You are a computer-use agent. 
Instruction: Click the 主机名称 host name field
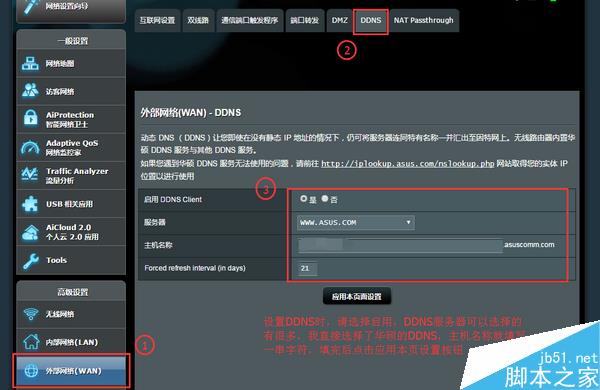[x=400, y=245]
